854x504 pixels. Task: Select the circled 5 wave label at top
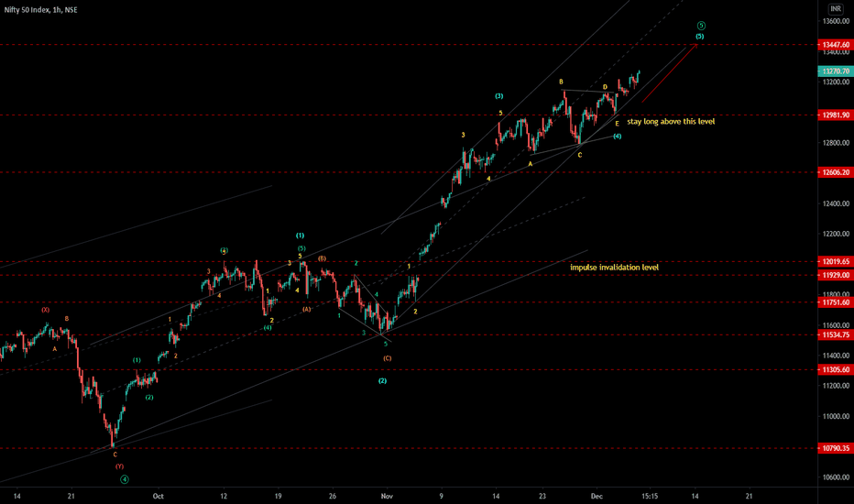tap(701, 26)
